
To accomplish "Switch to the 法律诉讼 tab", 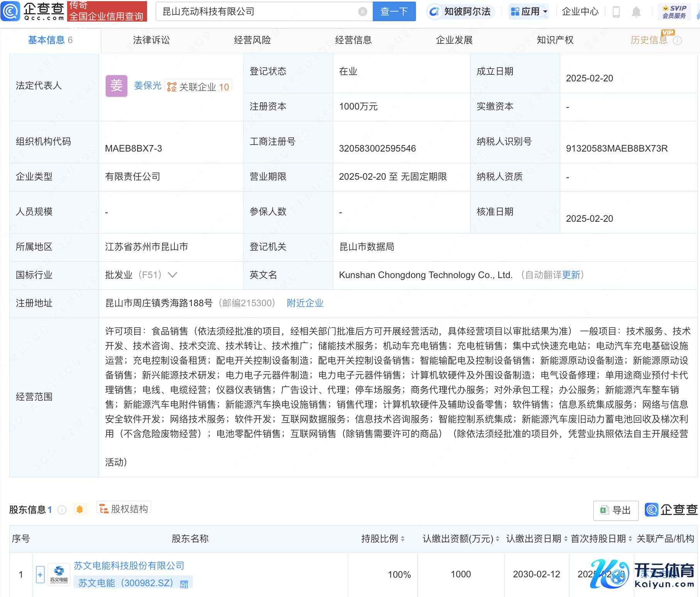I will 151,40.
